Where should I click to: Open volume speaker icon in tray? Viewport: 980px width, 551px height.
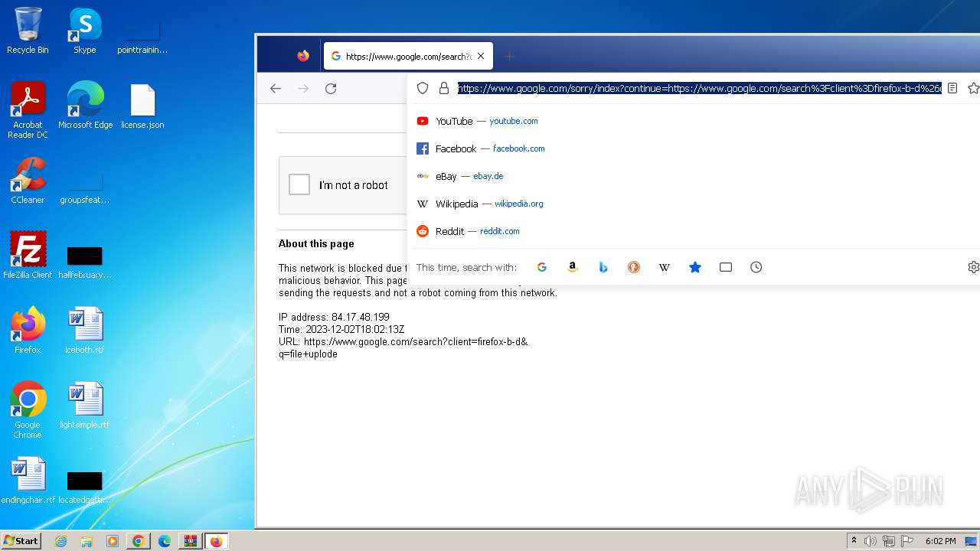(x=871, y=541)
